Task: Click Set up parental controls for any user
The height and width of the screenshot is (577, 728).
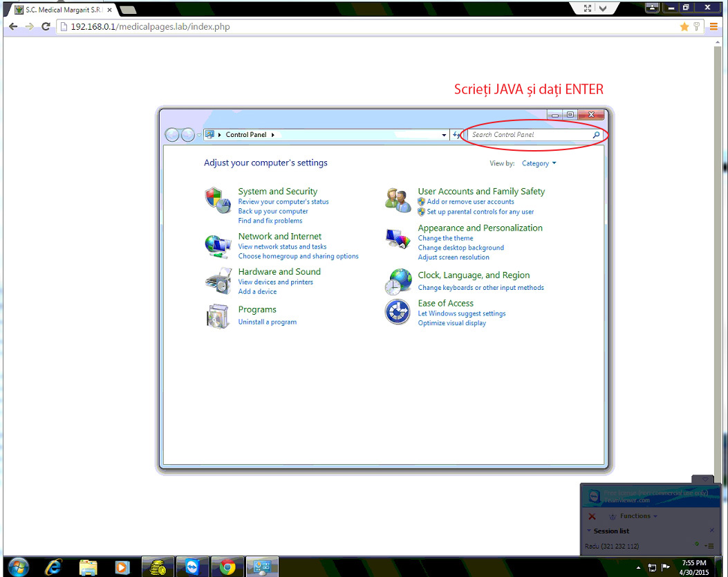Action: click(x=480, y=212)
